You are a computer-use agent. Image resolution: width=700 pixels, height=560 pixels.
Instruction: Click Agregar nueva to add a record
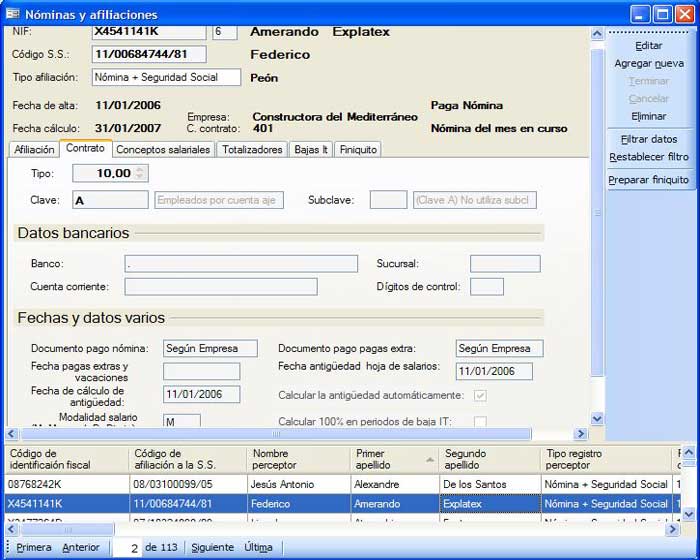(x=648, y=63)
